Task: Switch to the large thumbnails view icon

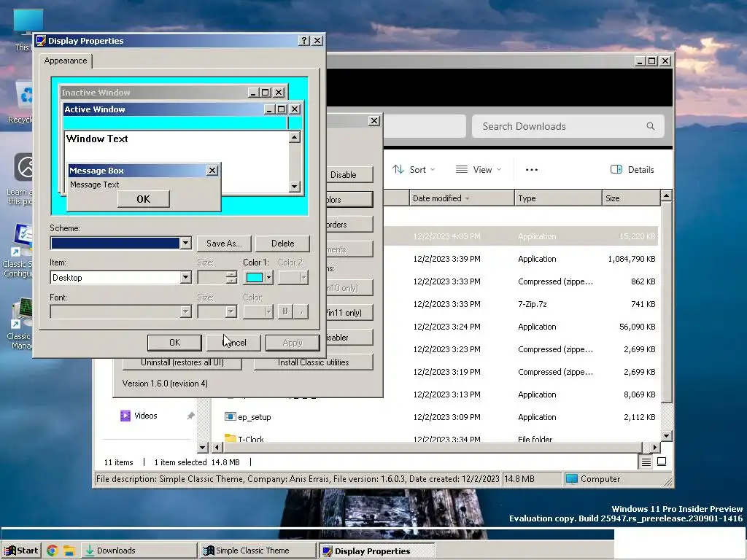Action: (662, 462)
